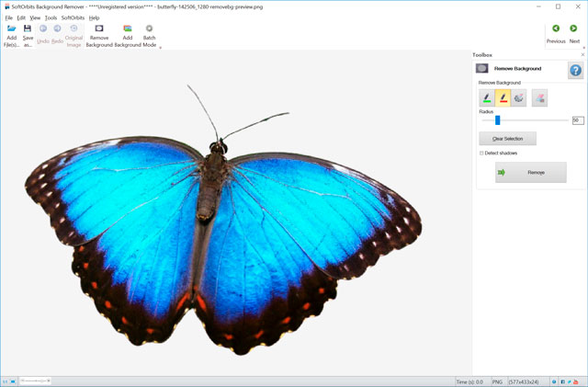
Task: Choose the eraser tool in Toolbox
Action: 539,98
